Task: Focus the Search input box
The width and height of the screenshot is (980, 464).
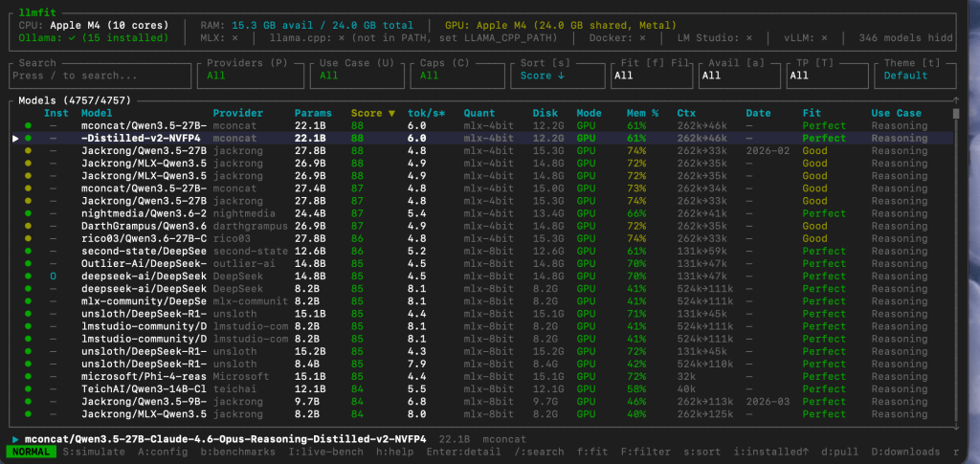Action: [x=100, y=76]
